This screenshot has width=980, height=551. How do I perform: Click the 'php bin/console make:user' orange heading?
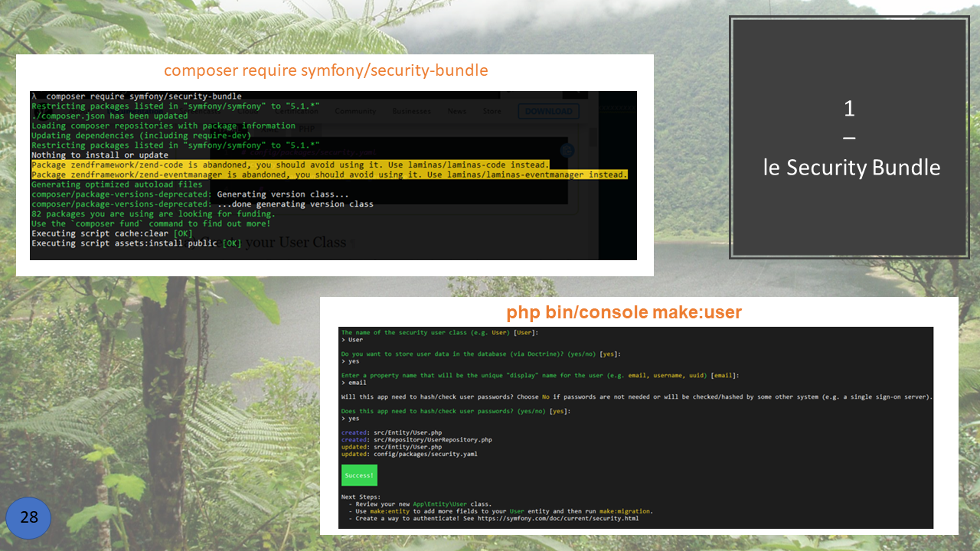(623, 312)
